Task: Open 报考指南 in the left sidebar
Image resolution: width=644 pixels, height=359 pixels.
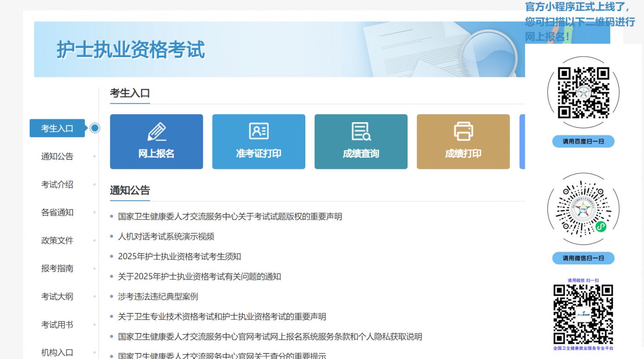Action: 57,269
